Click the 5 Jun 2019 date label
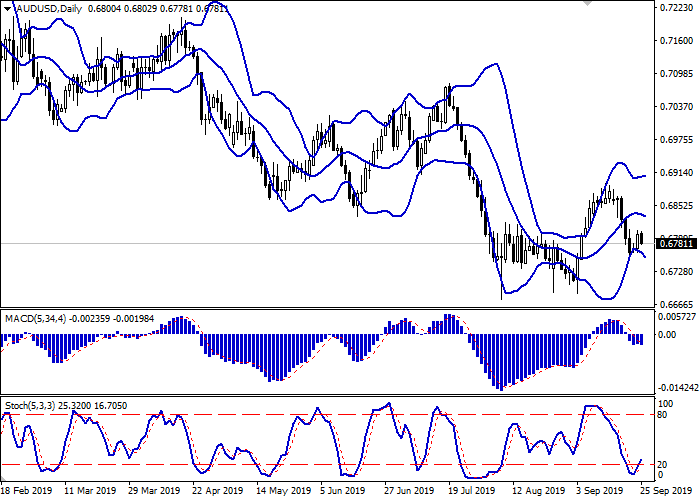Image resolution: width=700 pixels, height=500 pixels. point(345,491)
